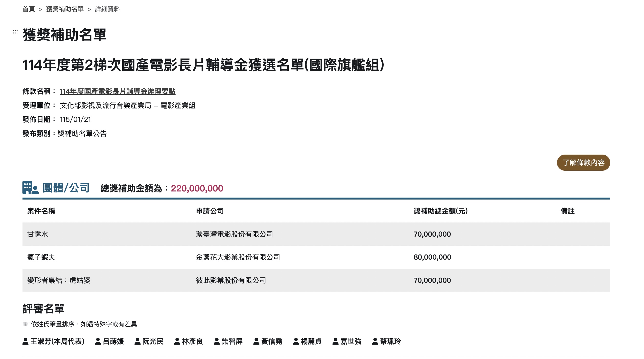
Task: Select reviewer name 楊麗貞
Action: point(311,341)
